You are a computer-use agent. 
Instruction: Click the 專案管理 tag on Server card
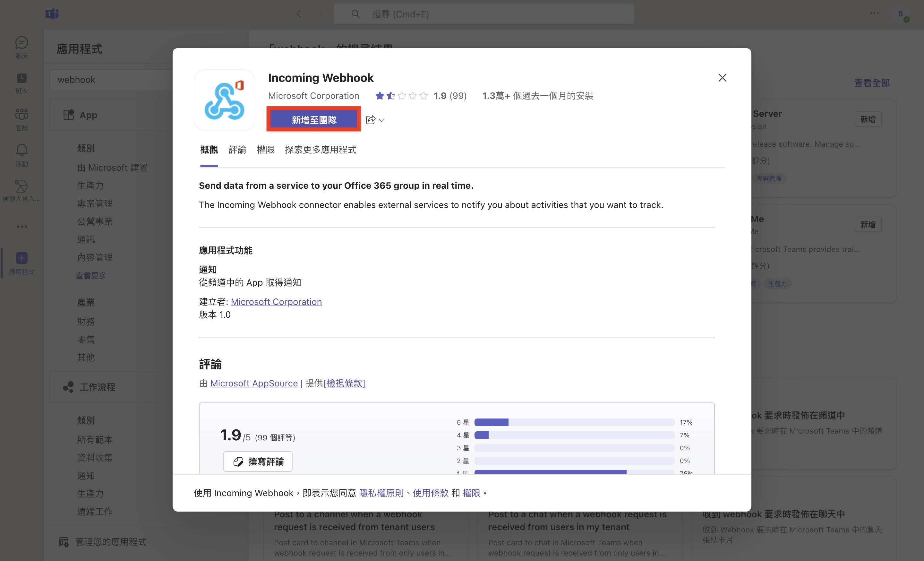click(768, 178)
